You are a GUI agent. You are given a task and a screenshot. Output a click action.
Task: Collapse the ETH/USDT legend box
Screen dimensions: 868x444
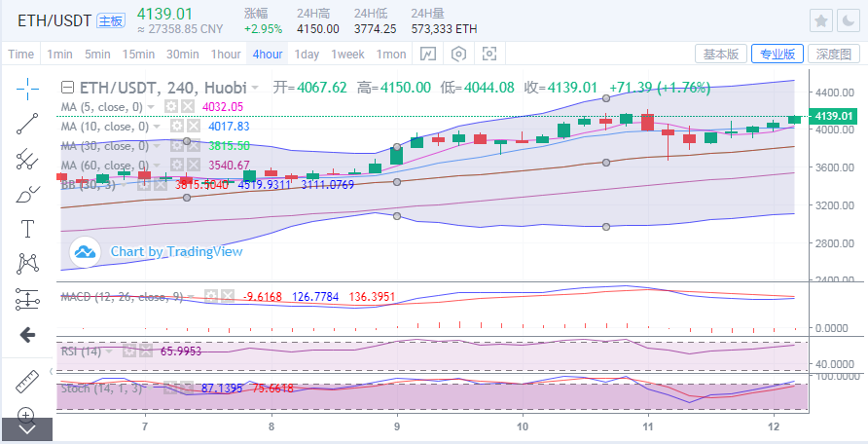click(x=67, y=88)
